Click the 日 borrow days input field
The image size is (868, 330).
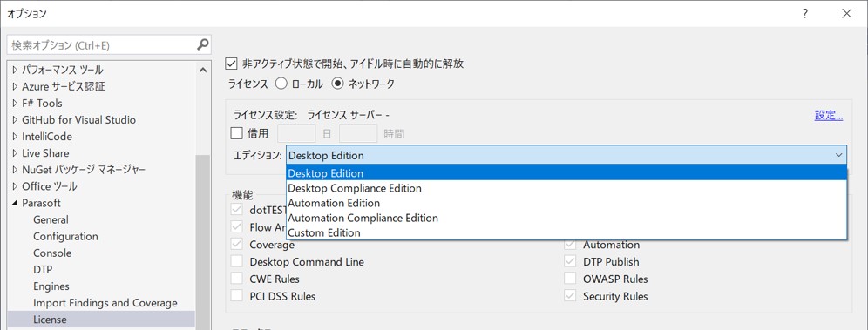(x=296, y=133)
